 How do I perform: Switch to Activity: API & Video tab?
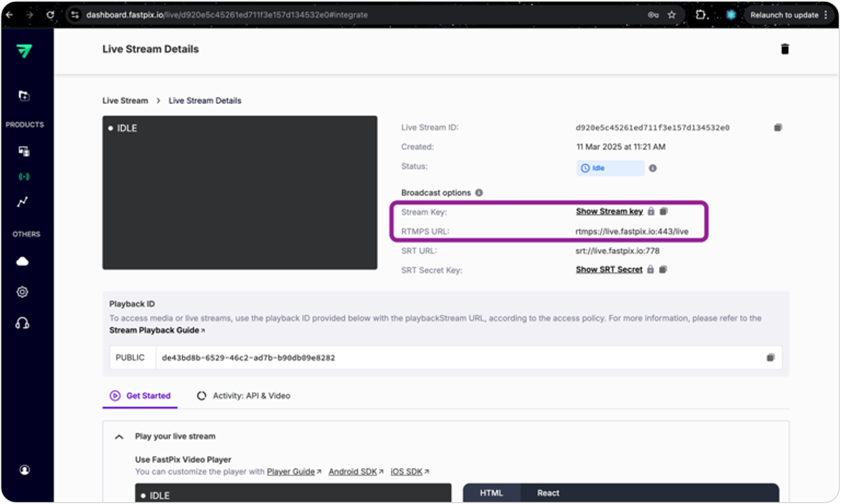tap(244, 396)
